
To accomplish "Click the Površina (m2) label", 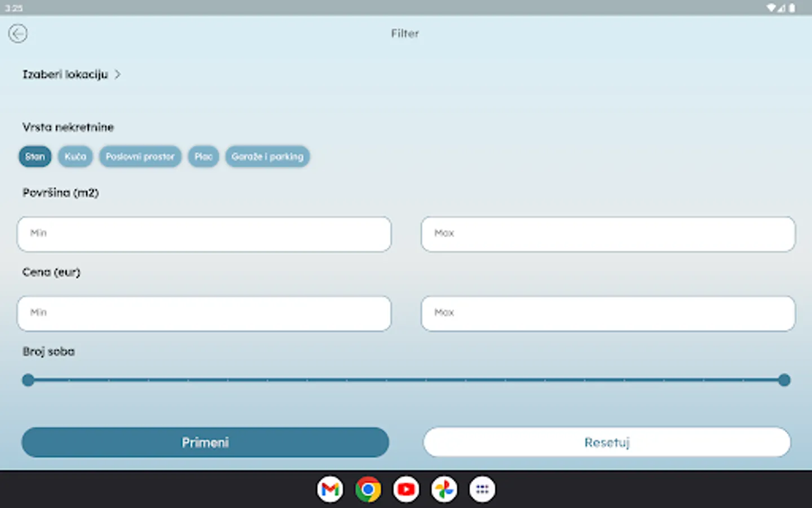I will [61, 193].
